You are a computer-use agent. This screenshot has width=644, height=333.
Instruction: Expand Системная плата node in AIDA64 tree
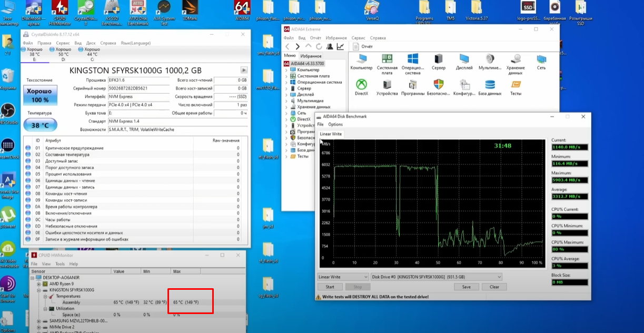(286, 76)
